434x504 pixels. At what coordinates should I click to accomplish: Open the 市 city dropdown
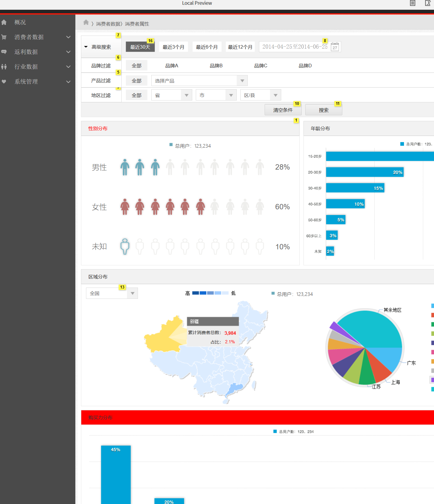(216, 95)
